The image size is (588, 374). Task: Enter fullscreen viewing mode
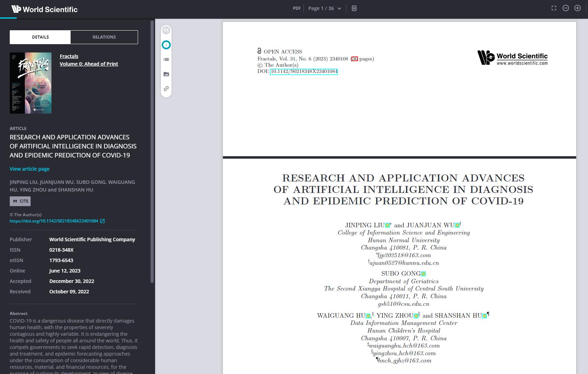point(554,8)
